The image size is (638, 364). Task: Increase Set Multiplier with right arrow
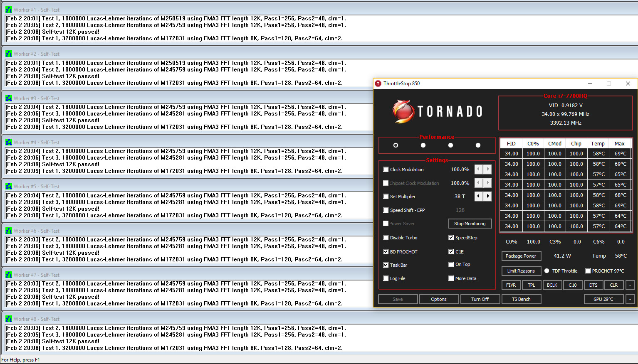[x=487, y=196]
